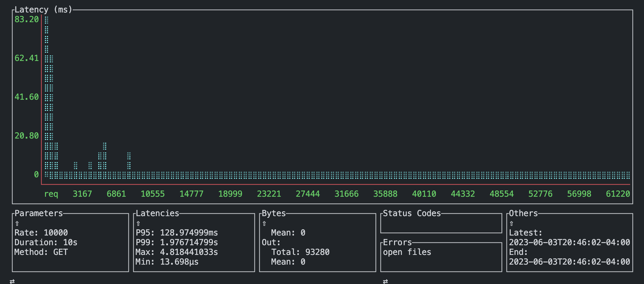Click the up-arrow icon in Others panel

[x=511, y=223]
